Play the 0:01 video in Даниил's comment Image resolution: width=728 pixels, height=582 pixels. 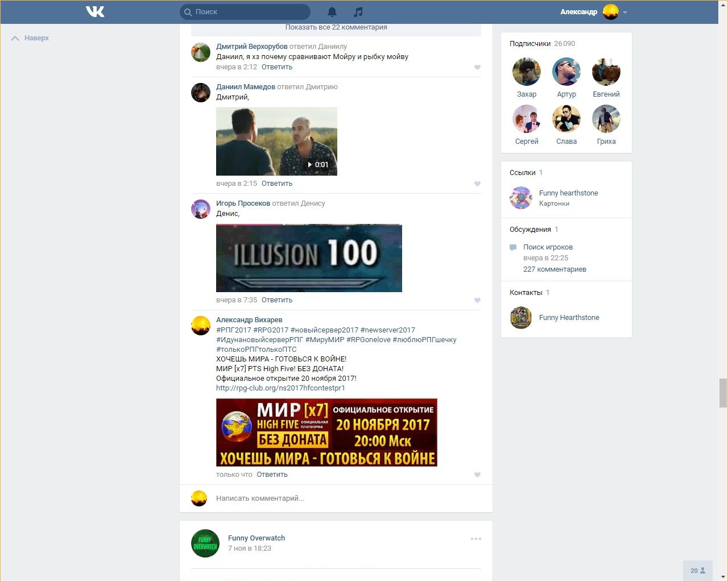[276, 142]
